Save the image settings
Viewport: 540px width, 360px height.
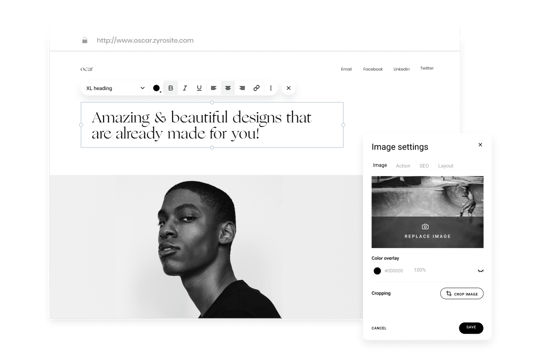pos(471,328)
